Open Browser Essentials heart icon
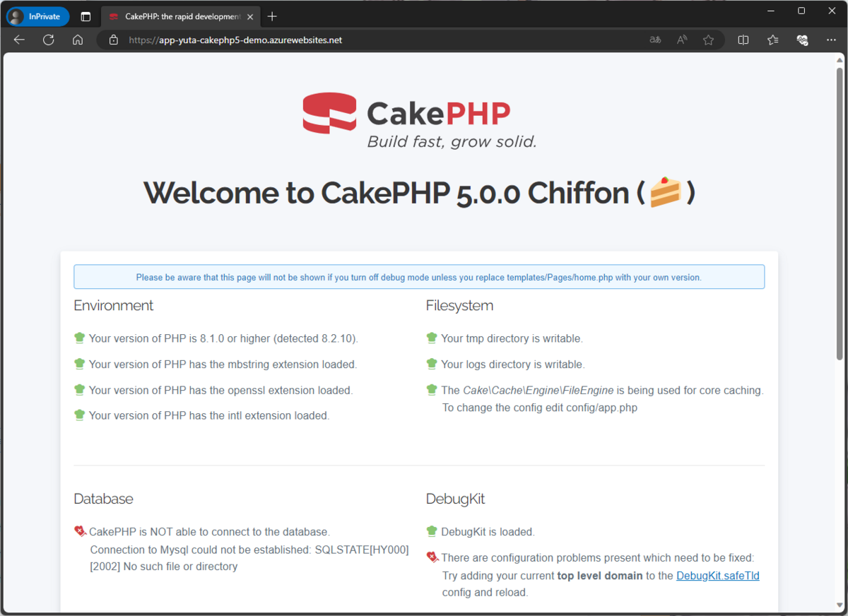The width and height of the screenshot is (848, 616). tap(802, 40)
